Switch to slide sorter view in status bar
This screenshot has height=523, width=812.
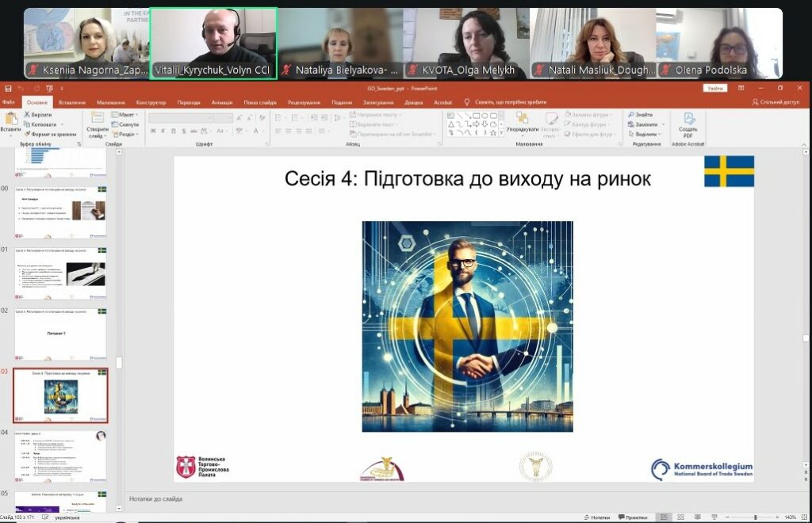coord(680,517)
